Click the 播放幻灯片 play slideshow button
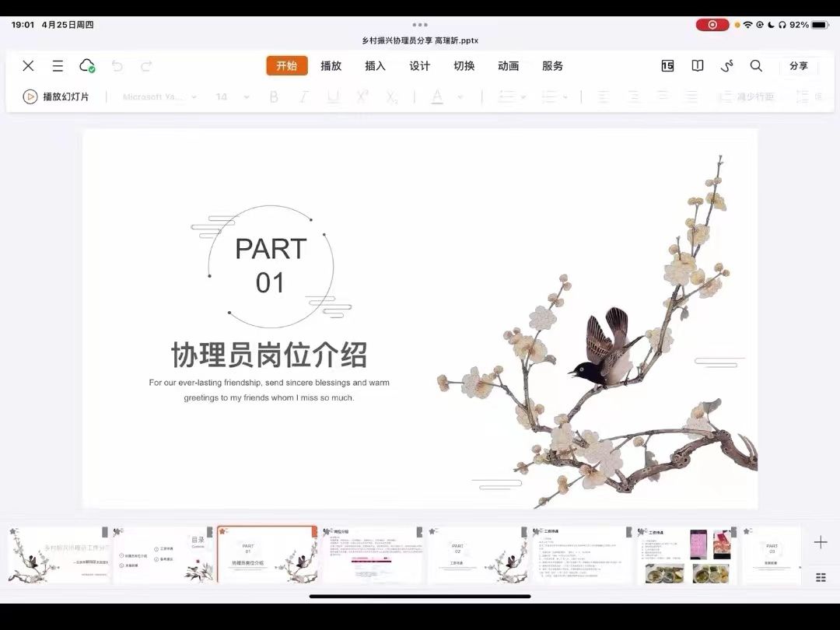The height and width of the screenshot is (630, 840). pos(56,97)
